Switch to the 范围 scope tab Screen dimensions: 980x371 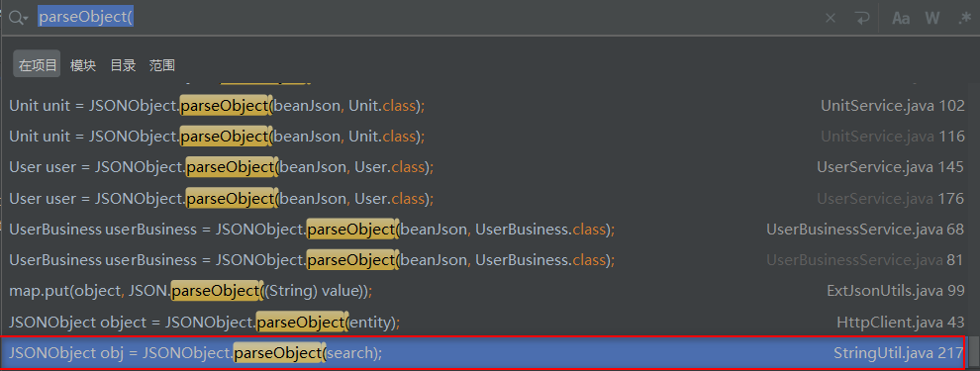162,65
